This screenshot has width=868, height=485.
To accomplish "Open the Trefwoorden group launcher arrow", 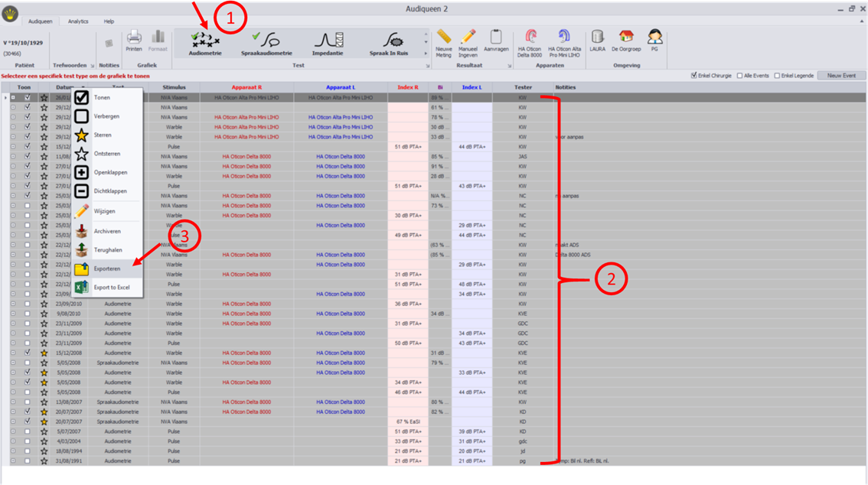I will click(x=93, y=66).
